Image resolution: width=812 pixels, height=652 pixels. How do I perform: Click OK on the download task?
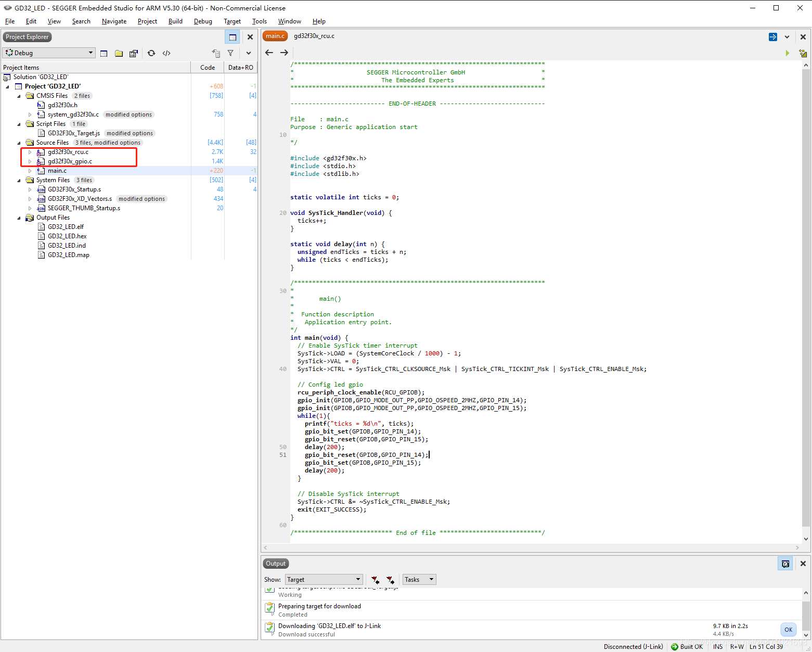click(789, 630)
